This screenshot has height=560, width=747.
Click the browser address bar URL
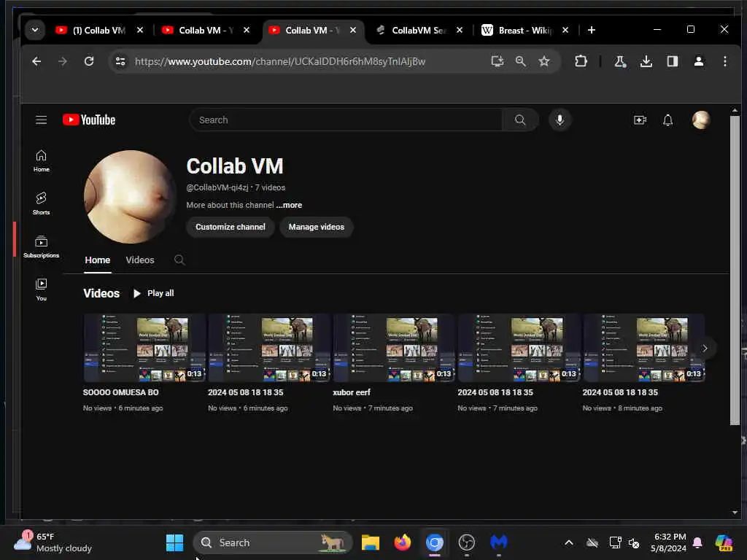tap(280, 61)
